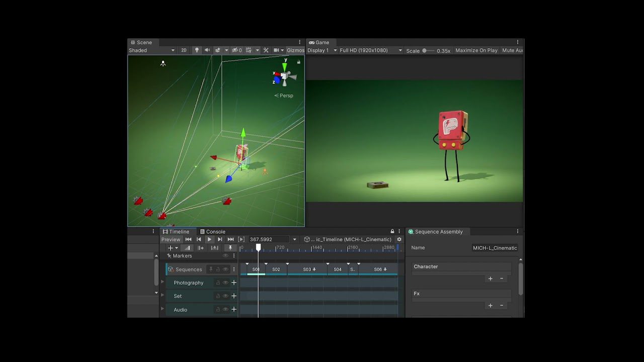Open grid settings dropdown arrow in Scene toolbar
This screenshot has height=362, width=644.
pos(258,50)
